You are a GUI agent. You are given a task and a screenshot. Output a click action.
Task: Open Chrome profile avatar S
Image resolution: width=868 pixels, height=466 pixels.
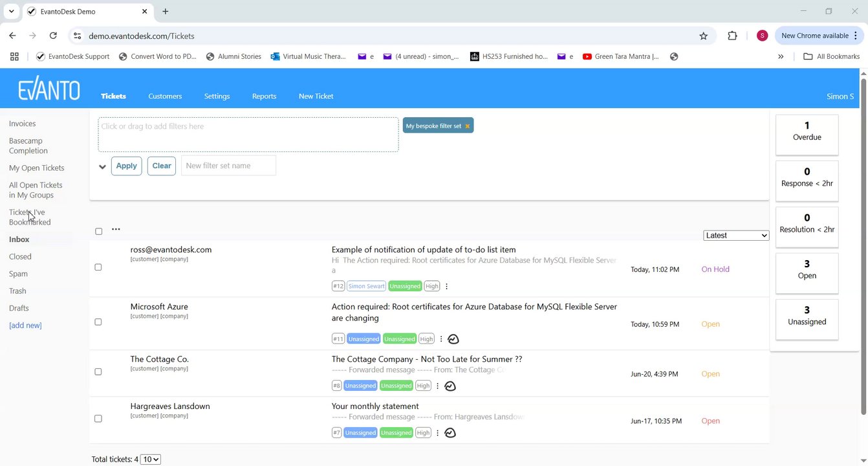pos(762,36)
